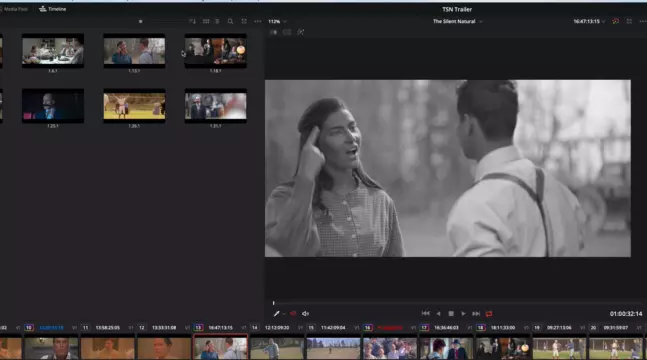
Task: Open the gallery sort order options
Action: coord(192,21)
